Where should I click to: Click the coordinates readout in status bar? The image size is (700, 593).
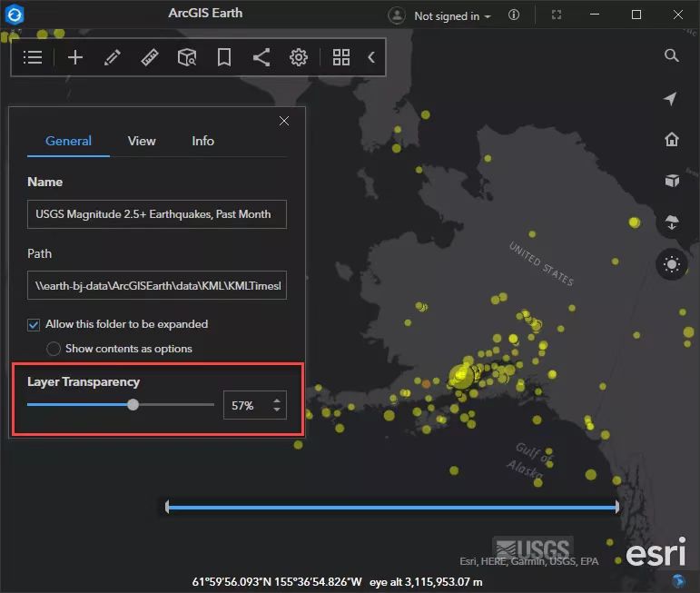(x=277, y=582)
